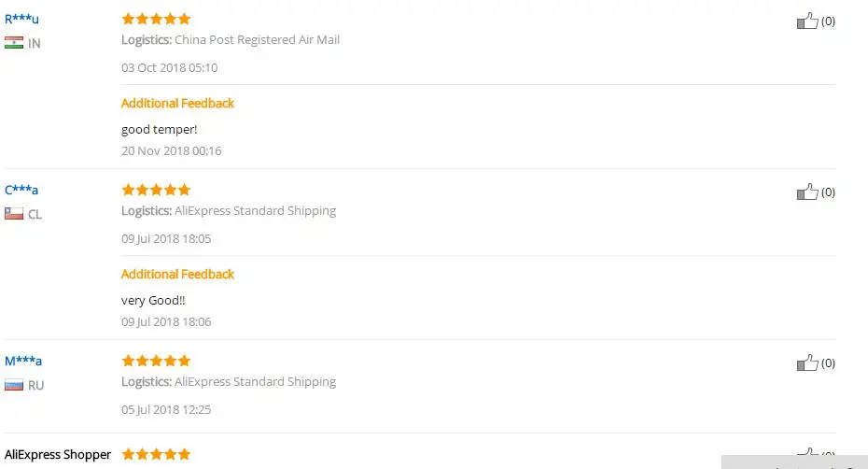
Task: Click the helpful count on R***u's review
Action: pos(828,21)
